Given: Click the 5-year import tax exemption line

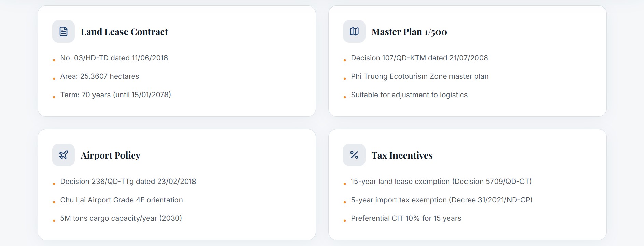Looking at the screenshot, I should [442, 200].
